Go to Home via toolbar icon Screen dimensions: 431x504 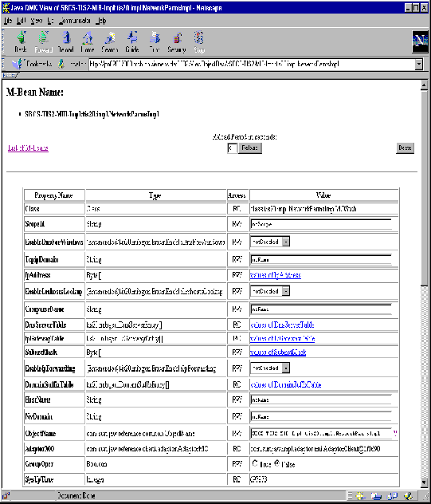[88, 41]
